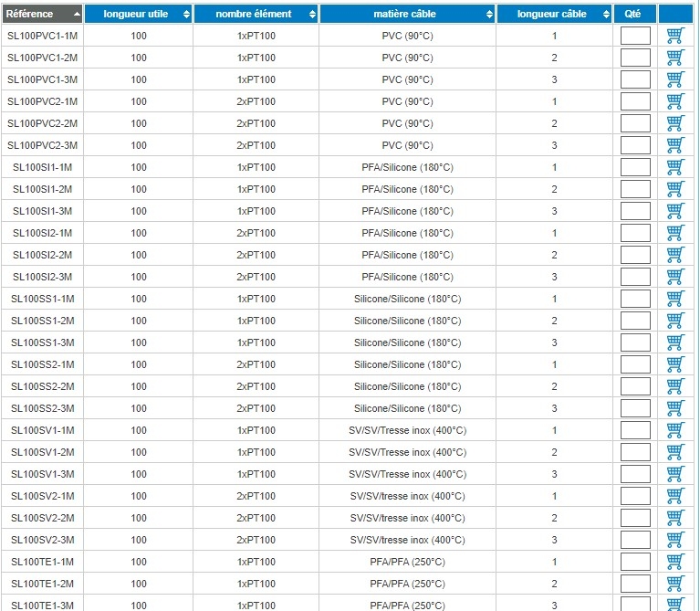Add SL100SV1-1M to shopping cart
The height and width of the screenshot is (611, 700).
[675, 430]
